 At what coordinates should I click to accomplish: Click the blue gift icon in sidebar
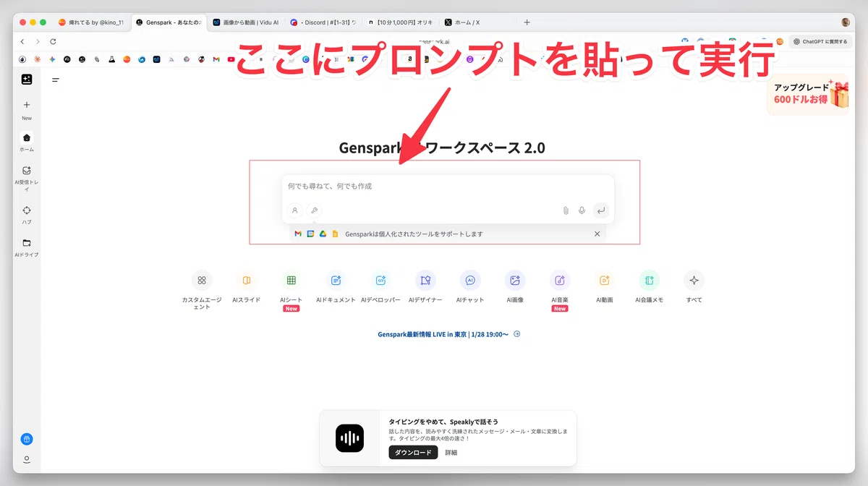click(27, 439)
